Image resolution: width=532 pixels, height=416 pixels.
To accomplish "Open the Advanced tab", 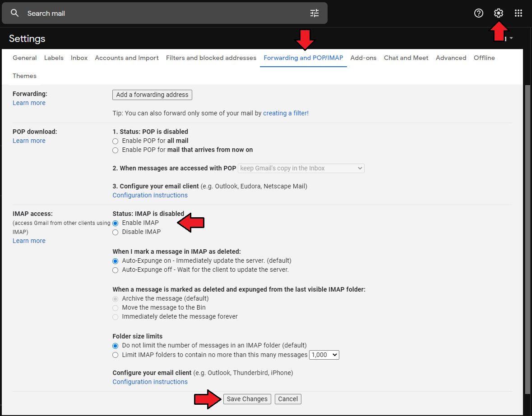I will [x=451, y=58].
